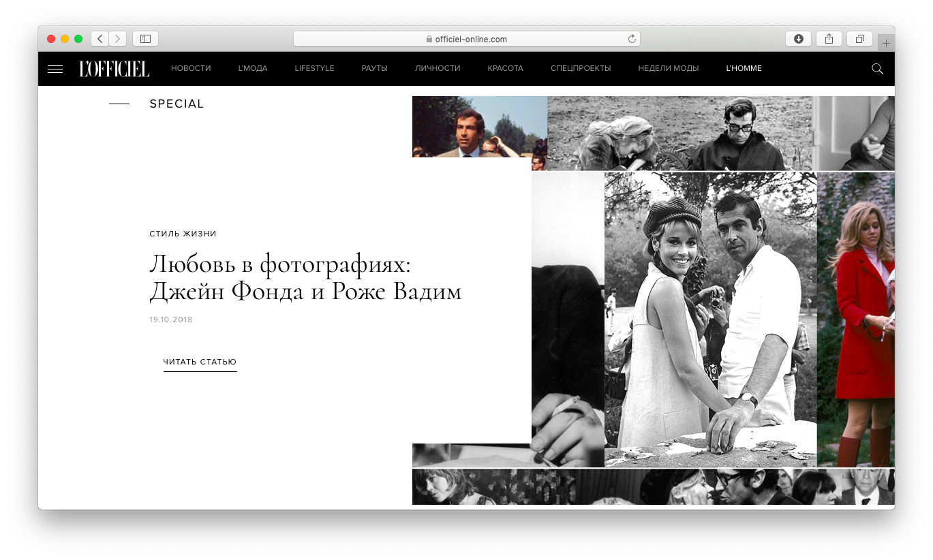Go back with Safari's back arrow
The height and width of the screenshot is (560, 933).
point(100,39)
